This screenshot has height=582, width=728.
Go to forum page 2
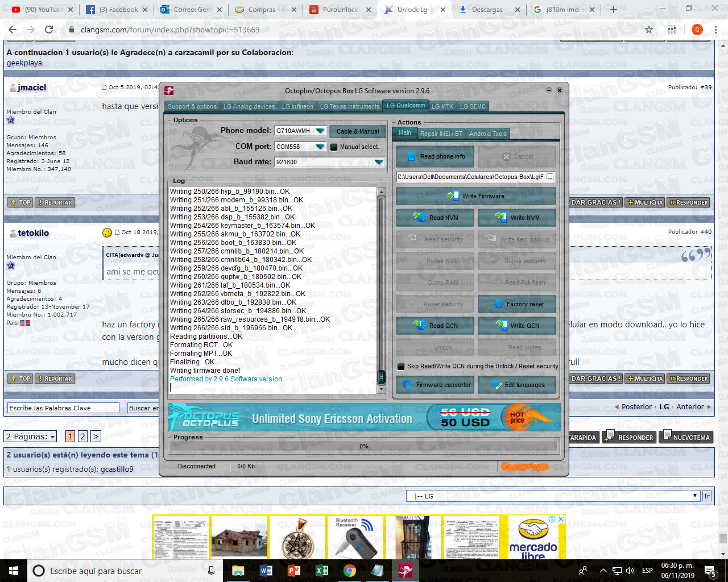[x=82, y=436]
